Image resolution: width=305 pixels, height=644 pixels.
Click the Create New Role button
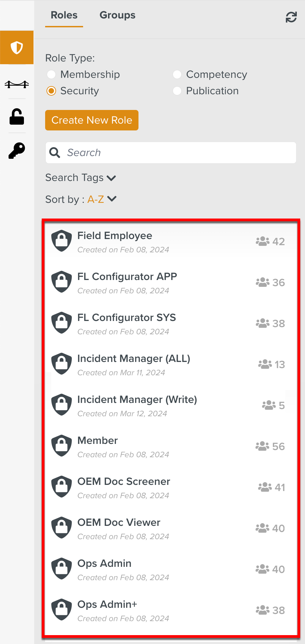[92, 120]
